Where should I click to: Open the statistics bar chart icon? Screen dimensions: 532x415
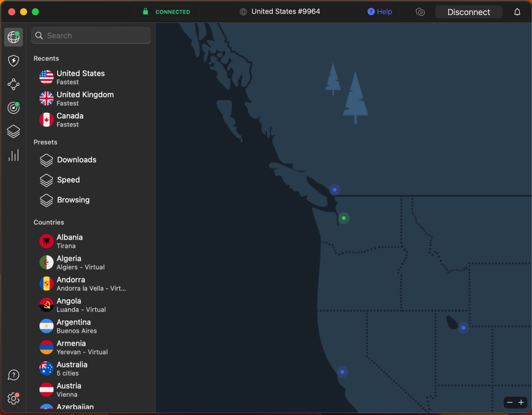14,155
